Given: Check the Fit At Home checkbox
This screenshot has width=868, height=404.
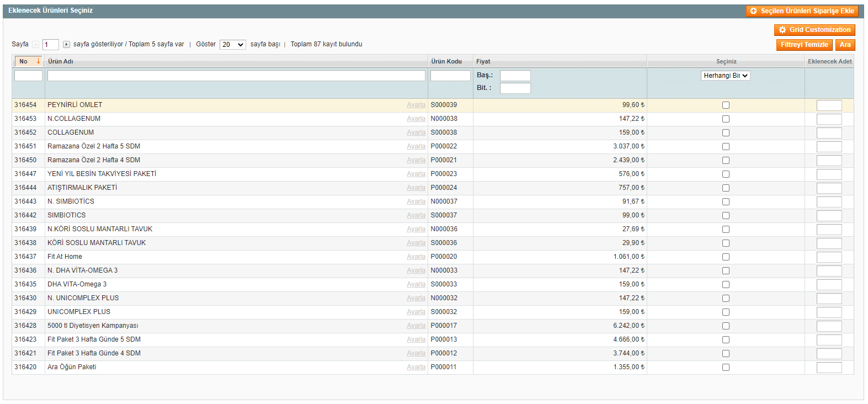Looking at the screenshot, I should tap(726, 257).
